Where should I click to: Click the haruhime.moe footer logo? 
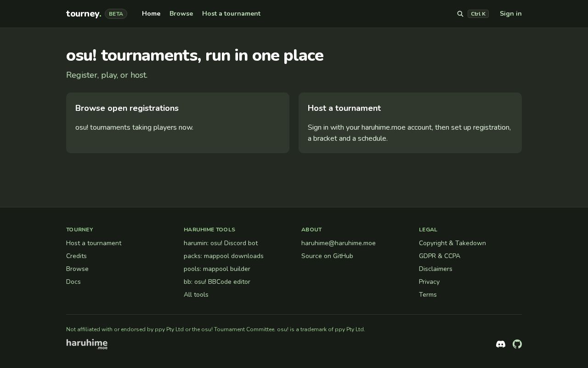point(87,344)
